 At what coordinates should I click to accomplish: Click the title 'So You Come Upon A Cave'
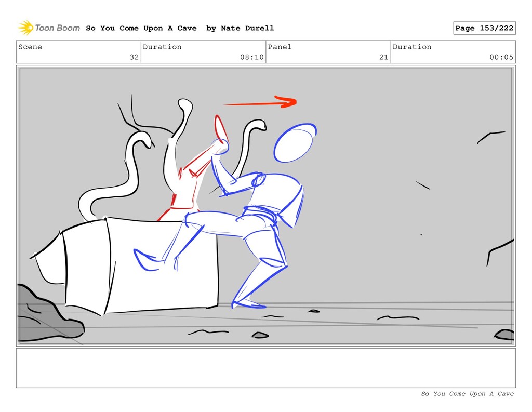141,28
